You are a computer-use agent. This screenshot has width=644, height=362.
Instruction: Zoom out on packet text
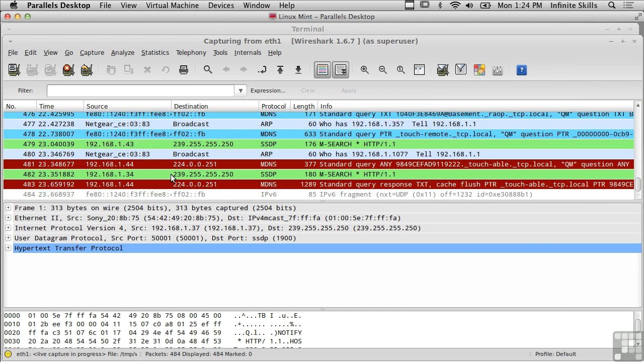click(x=383, y=70)
